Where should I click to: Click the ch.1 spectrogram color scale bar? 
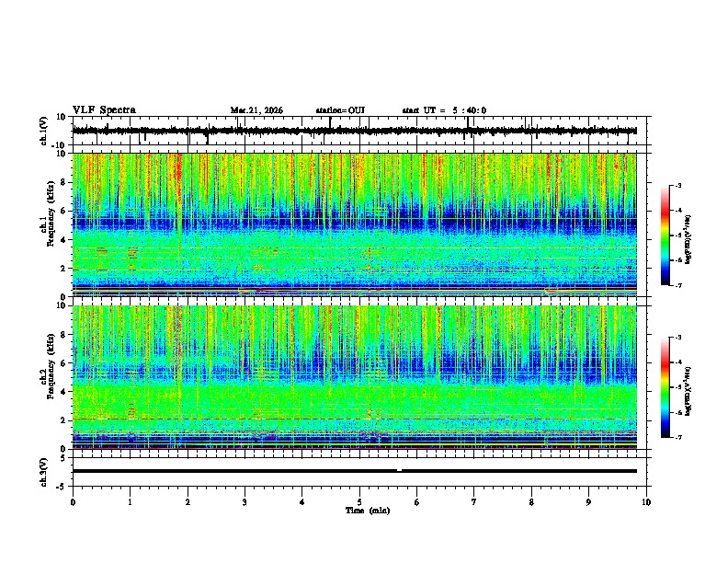[x=665, y=236]
